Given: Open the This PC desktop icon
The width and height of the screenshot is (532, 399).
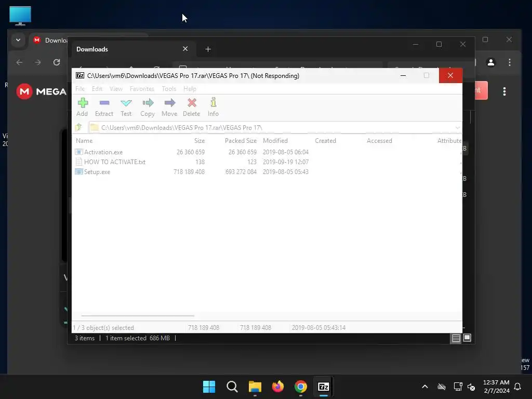Looking at the screenshot, I should pyautogui.click(x=20, y=16).
